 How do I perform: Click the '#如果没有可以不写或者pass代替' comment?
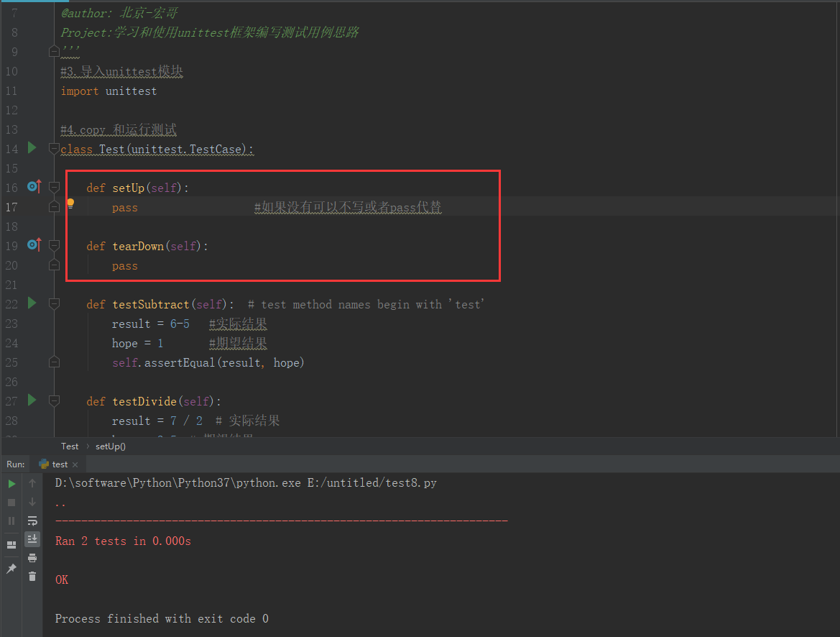click(348, 208)
